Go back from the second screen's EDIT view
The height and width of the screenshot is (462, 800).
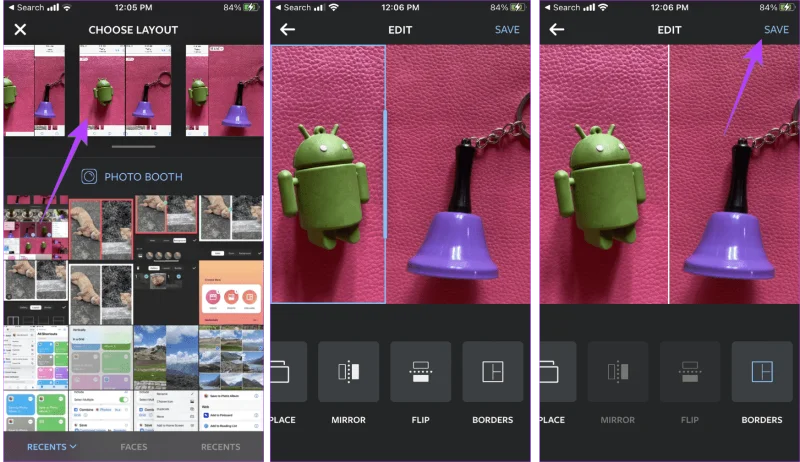click(287, 30)
